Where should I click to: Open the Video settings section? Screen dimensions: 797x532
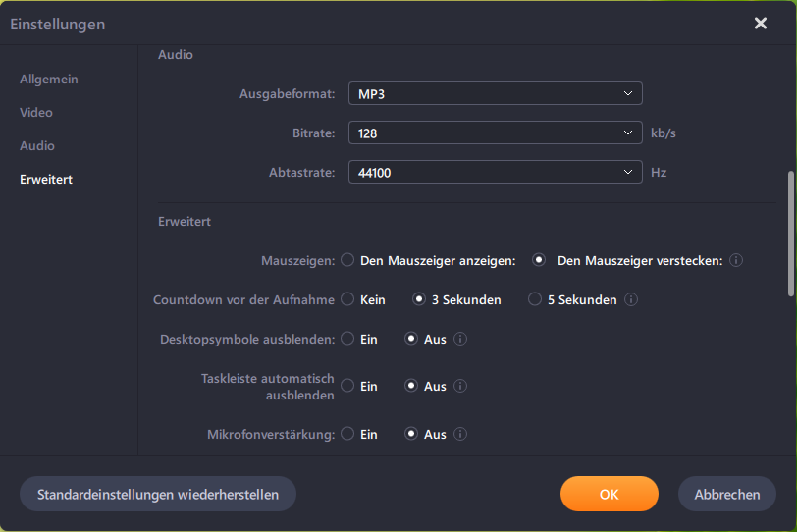point(36,113)
